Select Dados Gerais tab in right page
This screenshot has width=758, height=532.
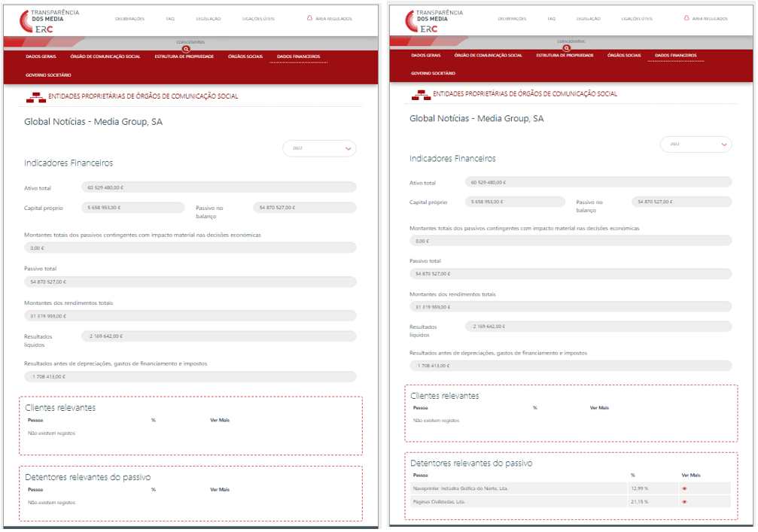click(x=426, y=56)
